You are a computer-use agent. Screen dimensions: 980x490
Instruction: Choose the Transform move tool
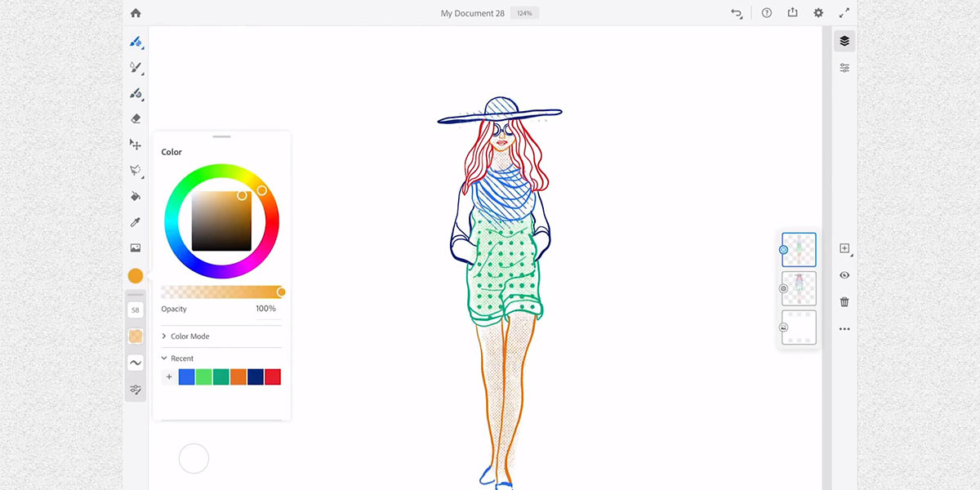[x=136, y=145]
